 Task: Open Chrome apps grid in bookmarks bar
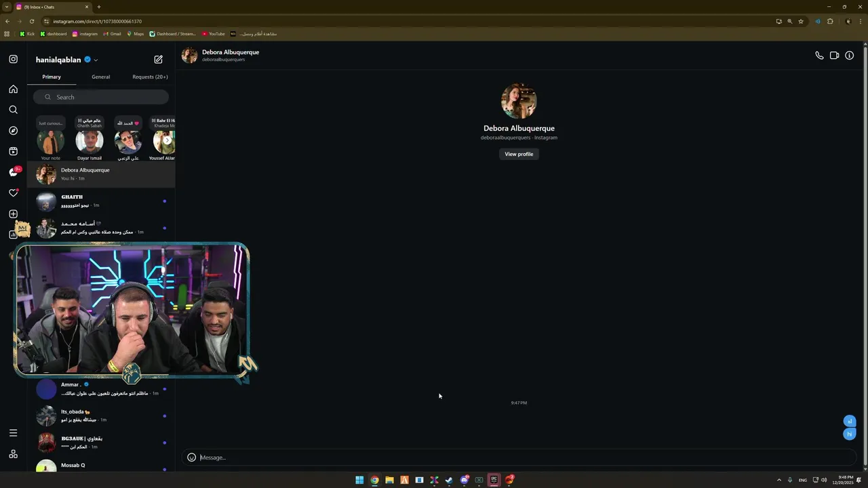[x=7, y=34]
